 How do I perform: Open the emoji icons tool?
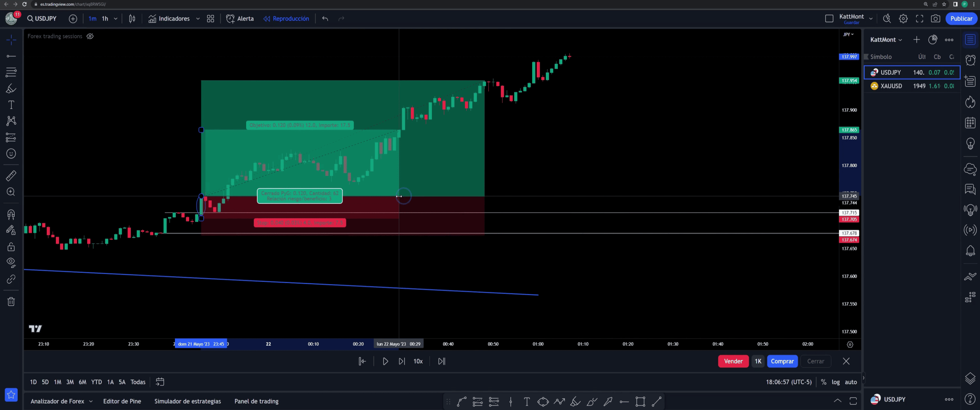coord(11,154)
